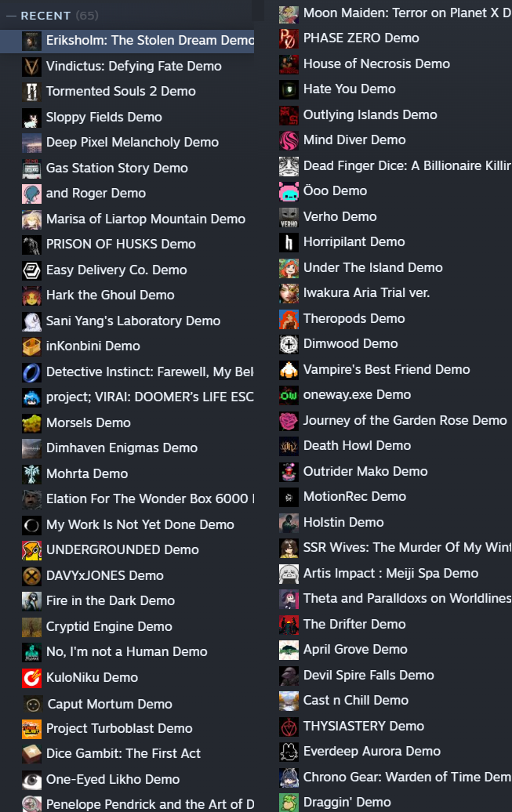Click the Tormented Souls 2 Demo icon
Viewport: 512px width, 812px height.
(31, 92)
